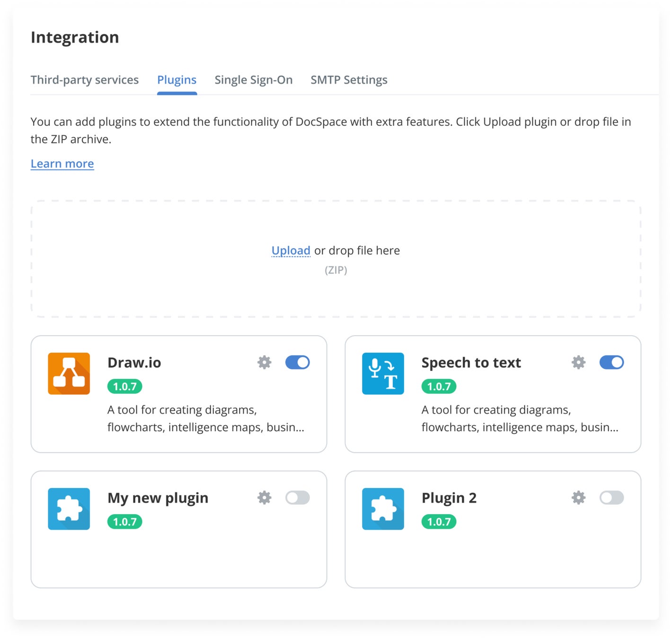This screenshot has width=672, height=639.
Task: Open Plugin 2 settings gear
Action: point(578,497)
